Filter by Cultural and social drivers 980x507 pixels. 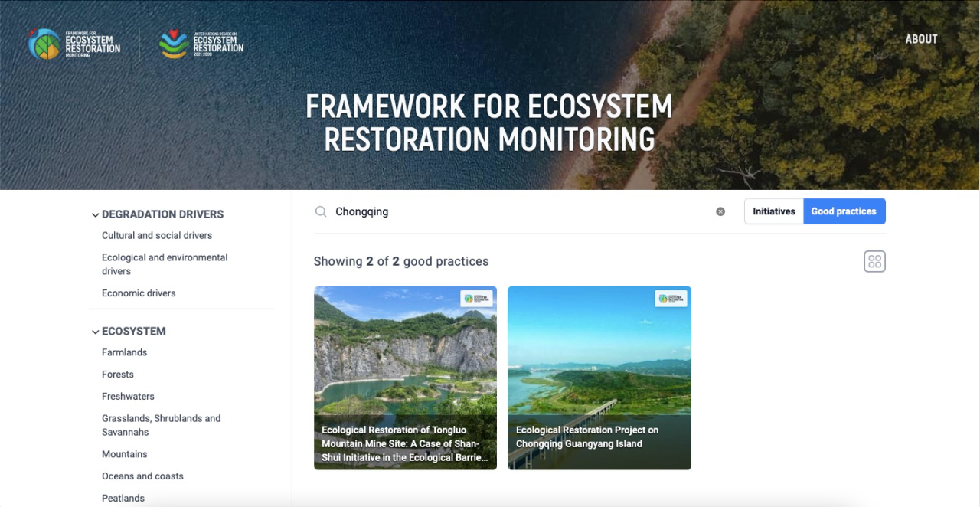[x=157, y=235]
